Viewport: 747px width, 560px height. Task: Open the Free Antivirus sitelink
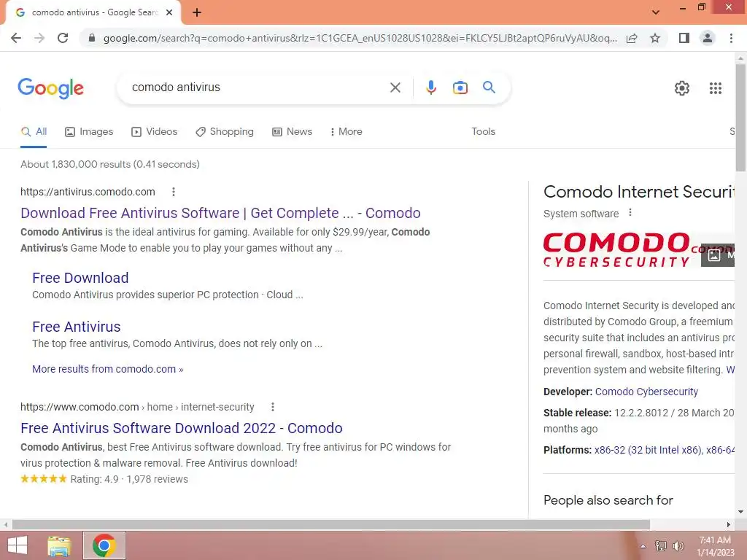[x=76, y=327]
